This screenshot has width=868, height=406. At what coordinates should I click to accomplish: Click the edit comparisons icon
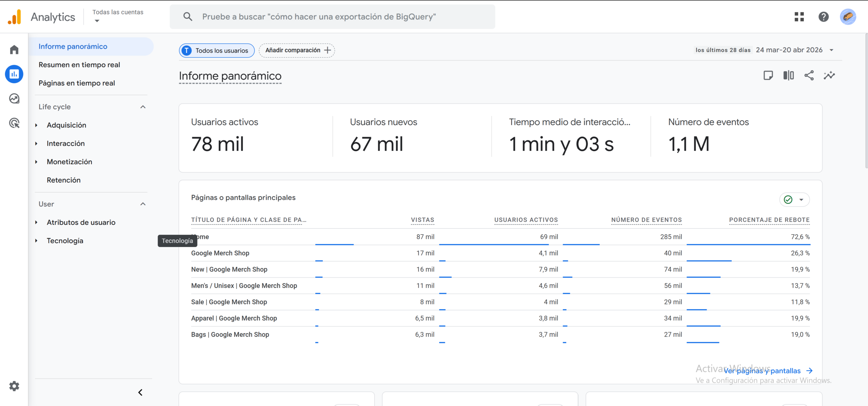pos(789,75)
